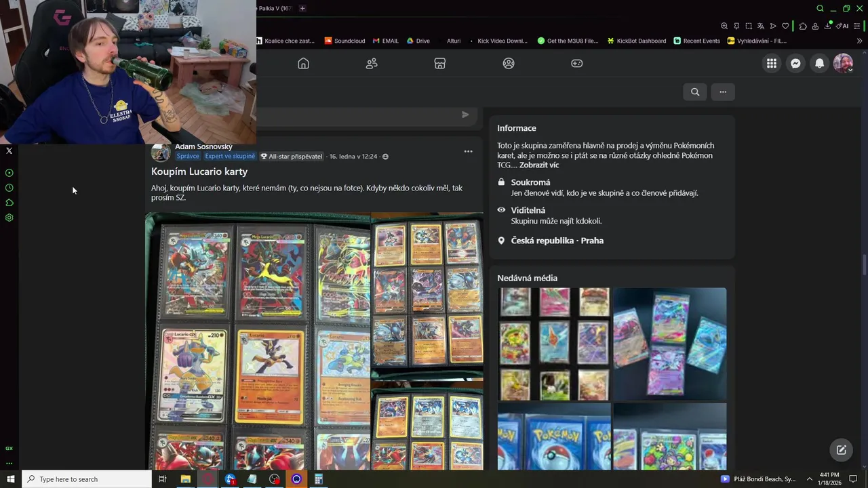The image size is (868, 488).
Task: Open Opera sidebar player icon
Action: coord(9,173)
